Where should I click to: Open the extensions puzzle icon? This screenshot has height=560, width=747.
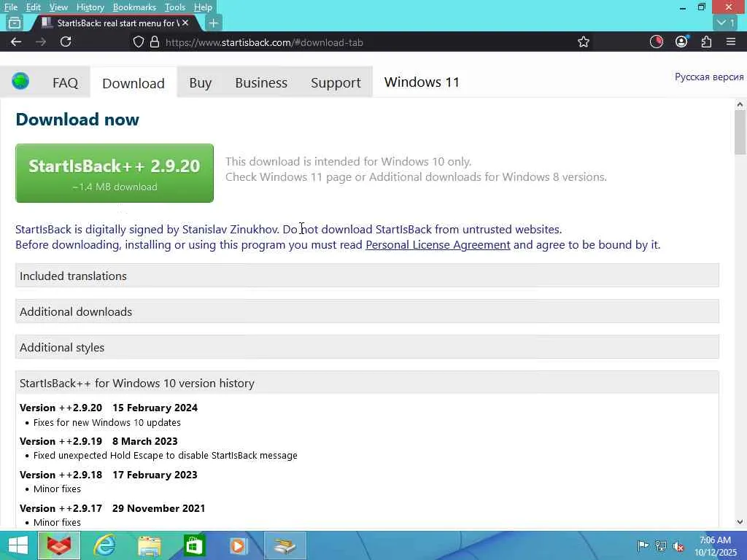tap(706, 42)
